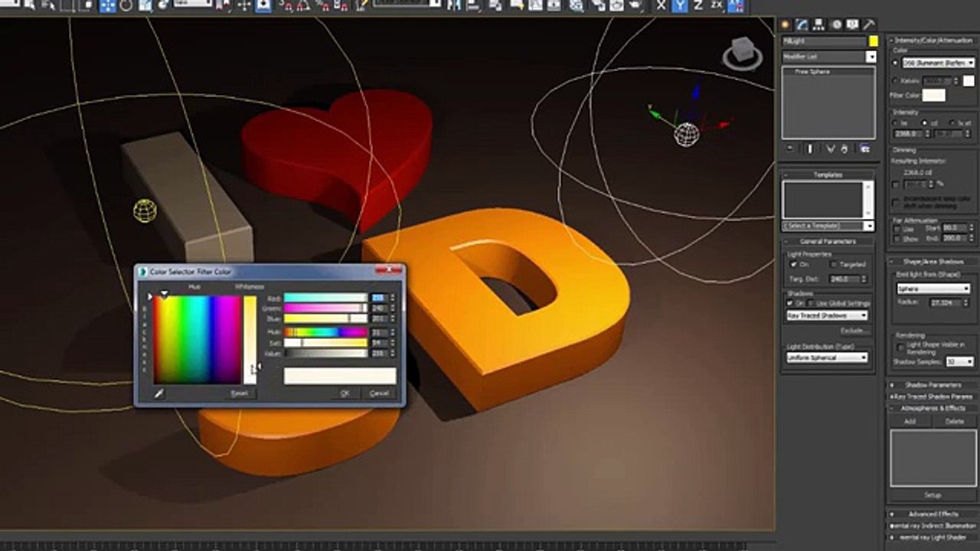
Task: Expand the Shadow Parameters rollout
Action: point(933,385)
